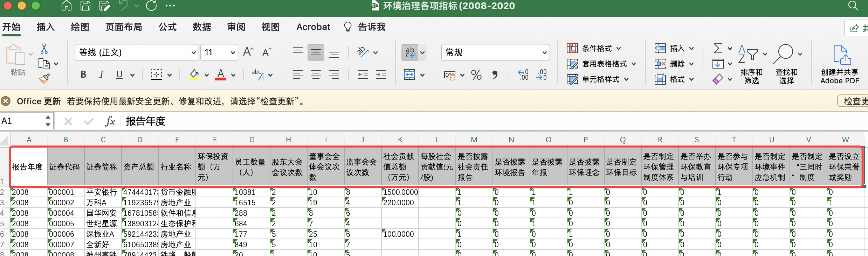The width and height of the screenshot is (868, 256).
Task: Decrease the indent level
Action: pos(363,74)
